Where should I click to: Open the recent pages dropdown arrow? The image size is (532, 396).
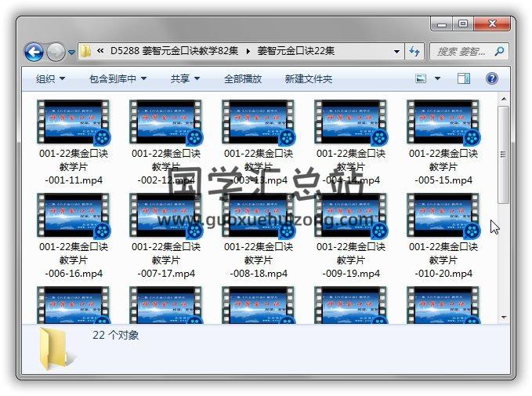[x=71, y=53]
